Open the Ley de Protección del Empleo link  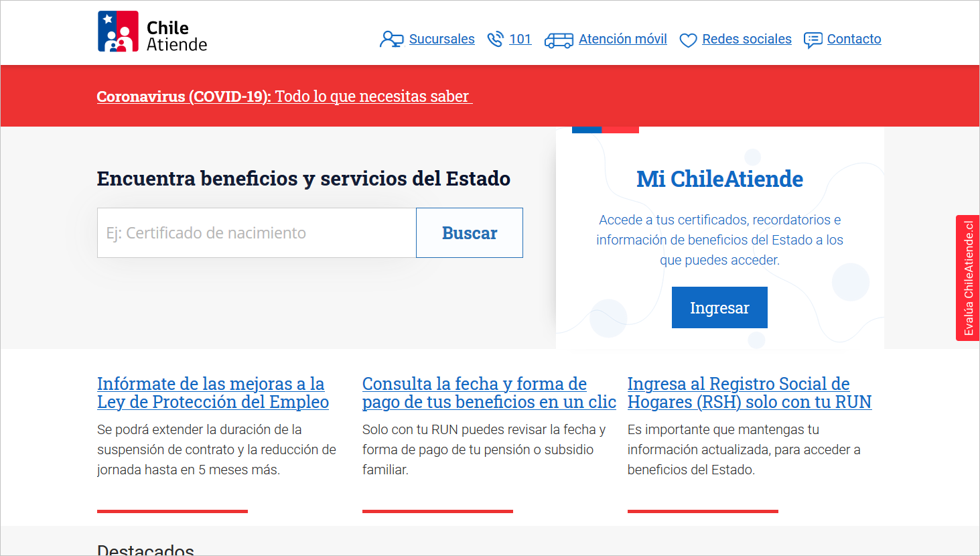[x=213, y=393]
